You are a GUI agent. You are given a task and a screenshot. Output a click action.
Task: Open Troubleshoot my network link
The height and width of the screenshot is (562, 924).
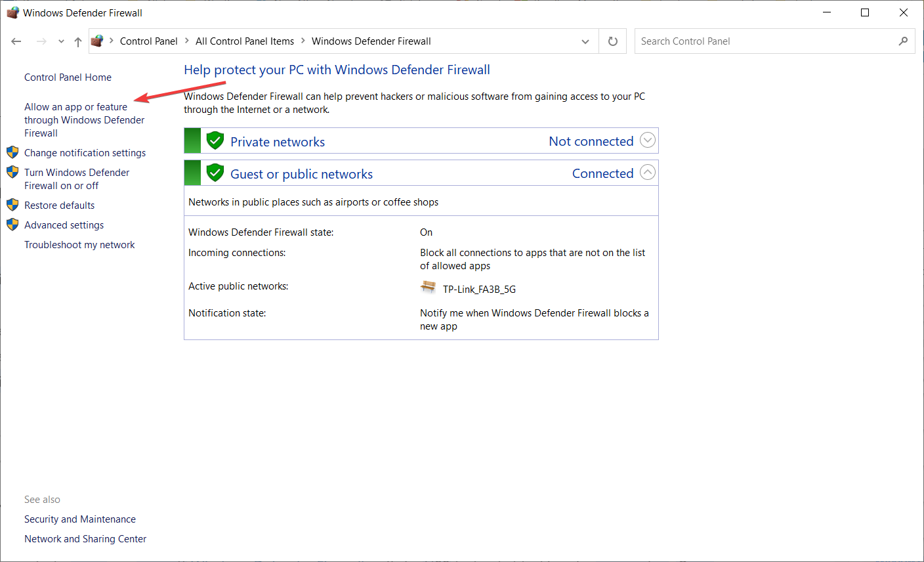coord(80,245)
